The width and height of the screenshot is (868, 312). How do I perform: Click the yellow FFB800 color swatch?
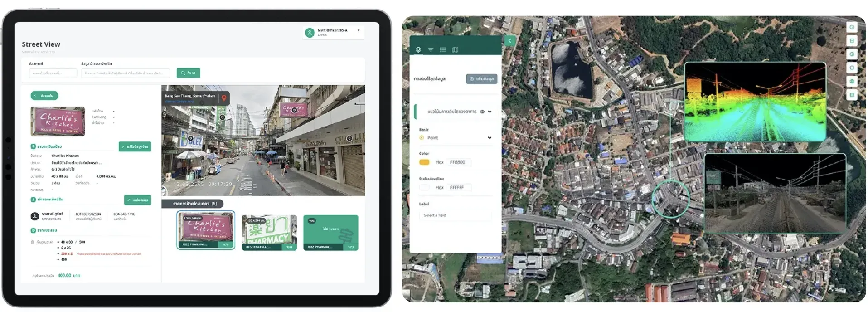424,162
